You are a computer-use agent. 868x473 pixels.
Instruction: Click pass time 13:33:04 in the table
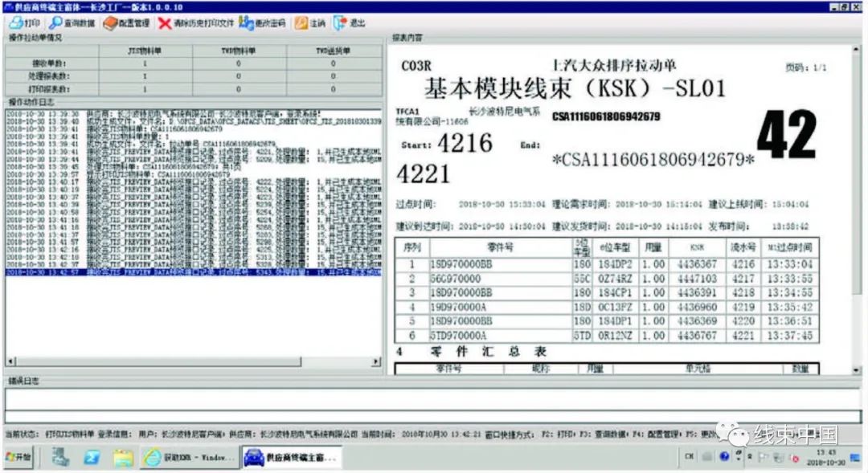789,264
